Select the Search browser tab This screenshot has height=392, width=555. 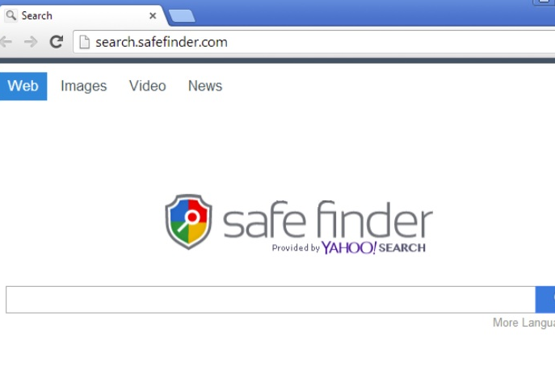click(82, 15)
